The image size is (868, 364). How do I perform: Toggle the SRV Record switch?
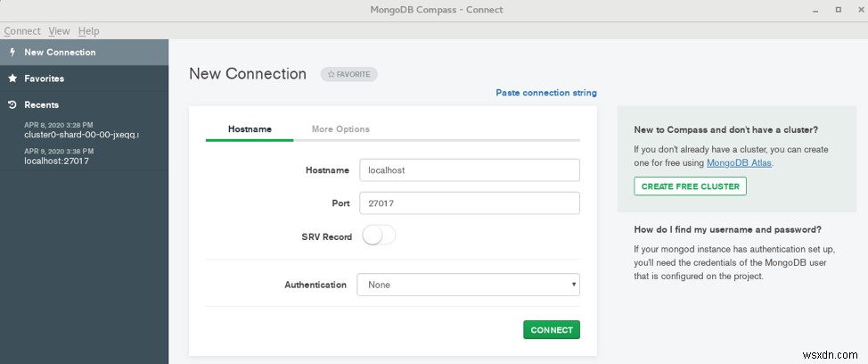click(379, 236)
